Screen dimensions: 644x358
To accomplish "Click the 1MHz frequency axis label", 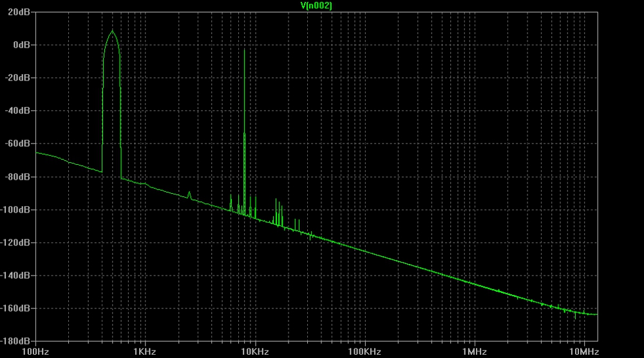I will tap(474, 352).
